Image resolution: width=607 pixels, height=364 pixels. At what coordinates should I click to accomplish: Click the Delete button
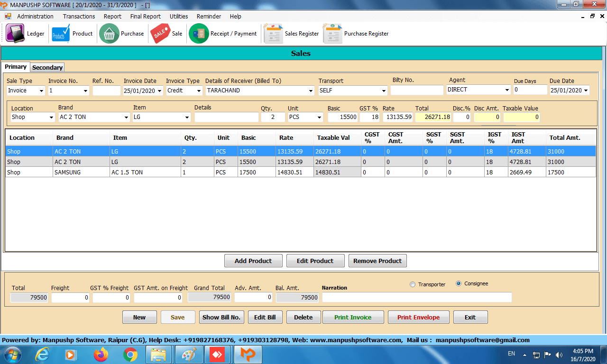pyautogui.click(x=303, y=317)
